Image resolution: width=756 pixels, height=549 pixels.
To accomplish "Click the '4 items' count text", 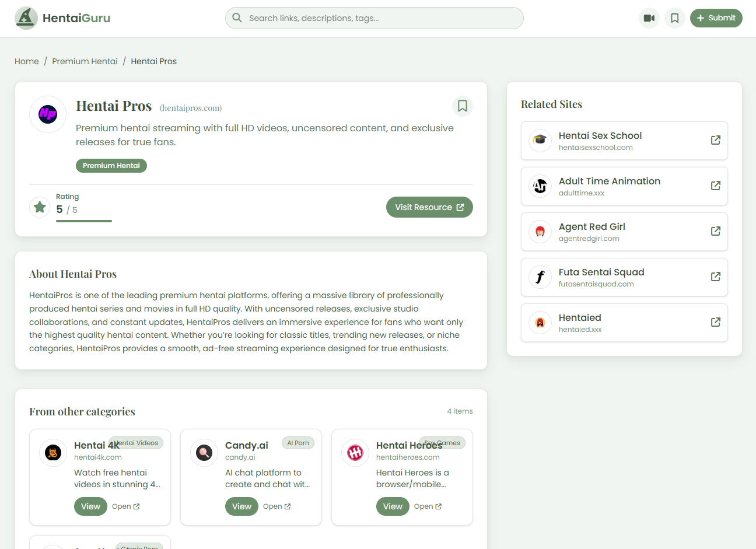I will [x=460, y=411].
